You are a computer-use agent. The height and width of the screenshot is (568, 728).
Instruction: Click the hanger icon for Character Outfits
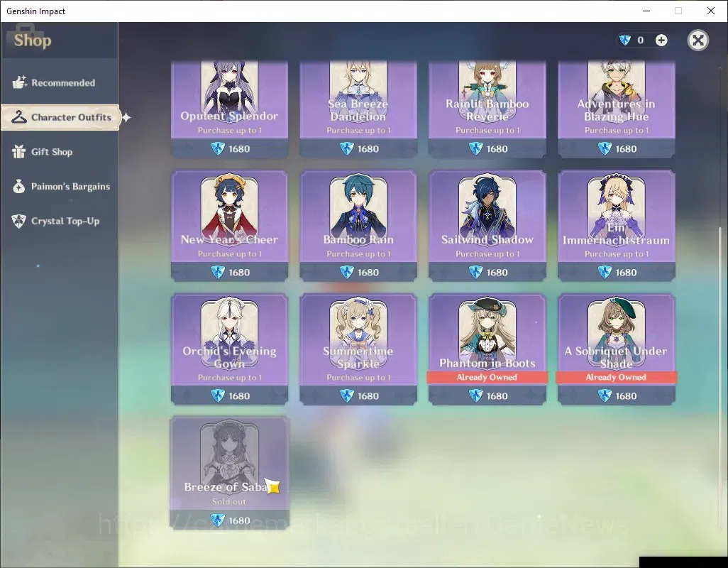(19, 117)
